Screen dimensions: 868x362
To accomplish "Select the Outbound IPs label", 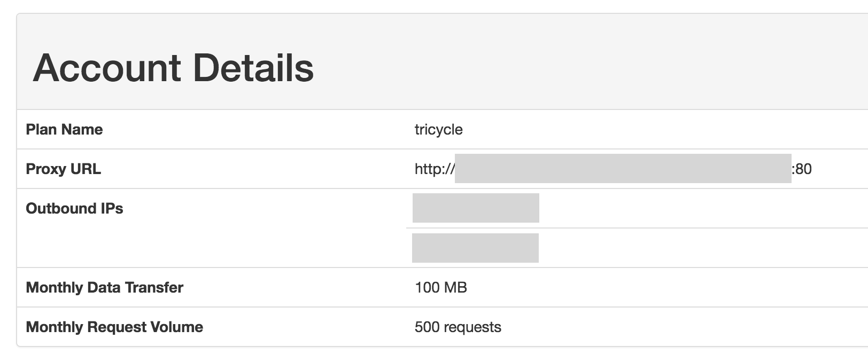I will point(74,209).
